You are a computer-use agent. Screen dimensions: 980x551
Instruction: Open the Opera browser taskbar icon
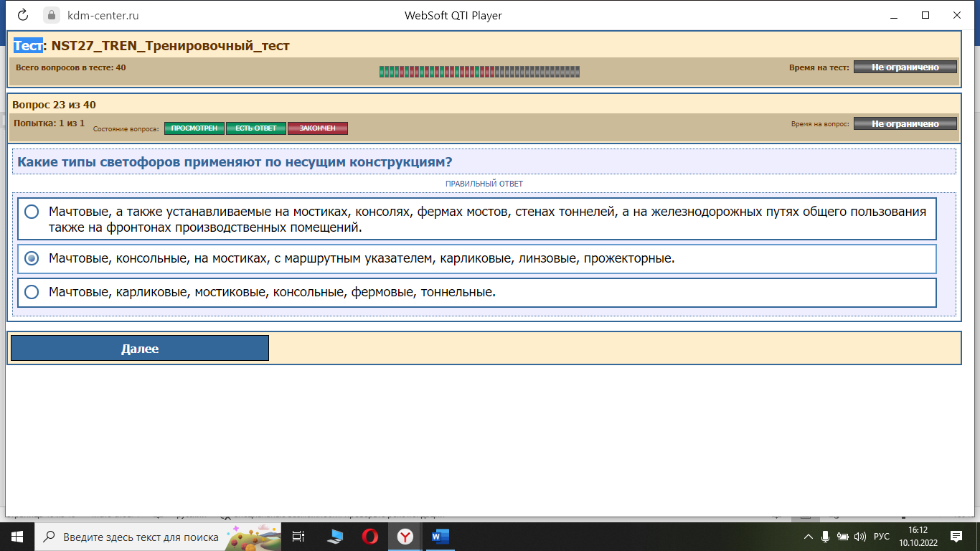tap(370, 536)
